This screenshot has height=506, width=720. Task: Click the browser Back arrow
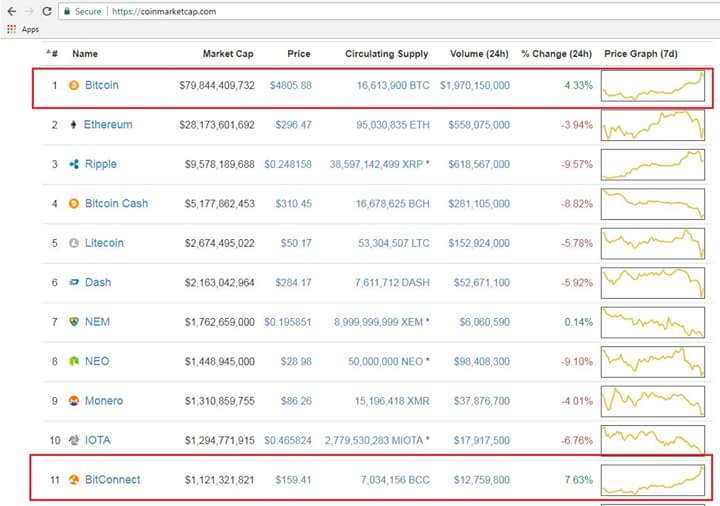click(x=12, y=11)
